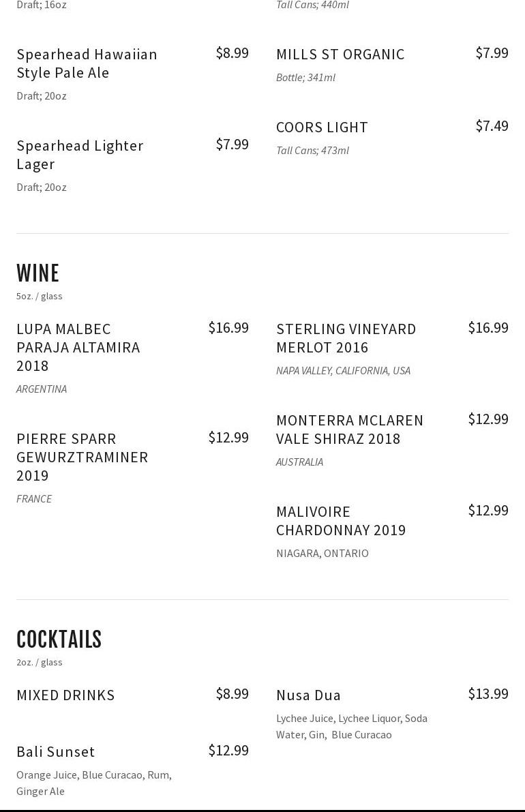Click the Bali Sunset ingredients description
525x812 pixels.
click(94, 783)
